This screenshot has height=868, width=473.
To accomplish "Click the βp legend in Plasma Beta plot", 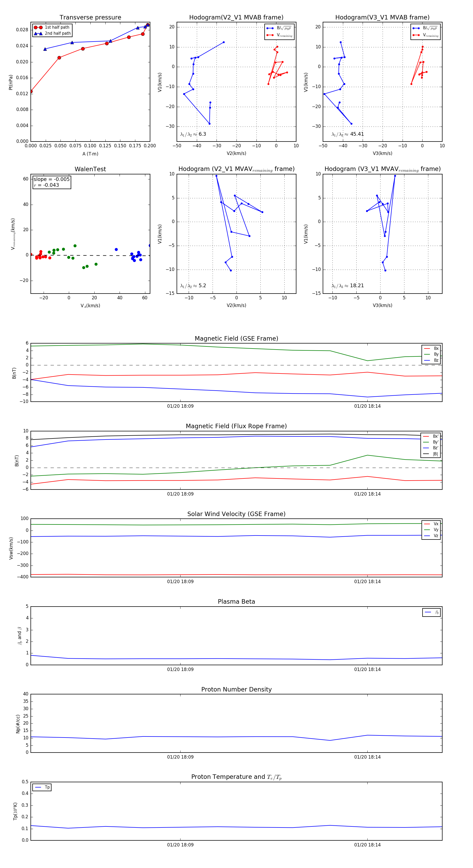I will point(431,612).
